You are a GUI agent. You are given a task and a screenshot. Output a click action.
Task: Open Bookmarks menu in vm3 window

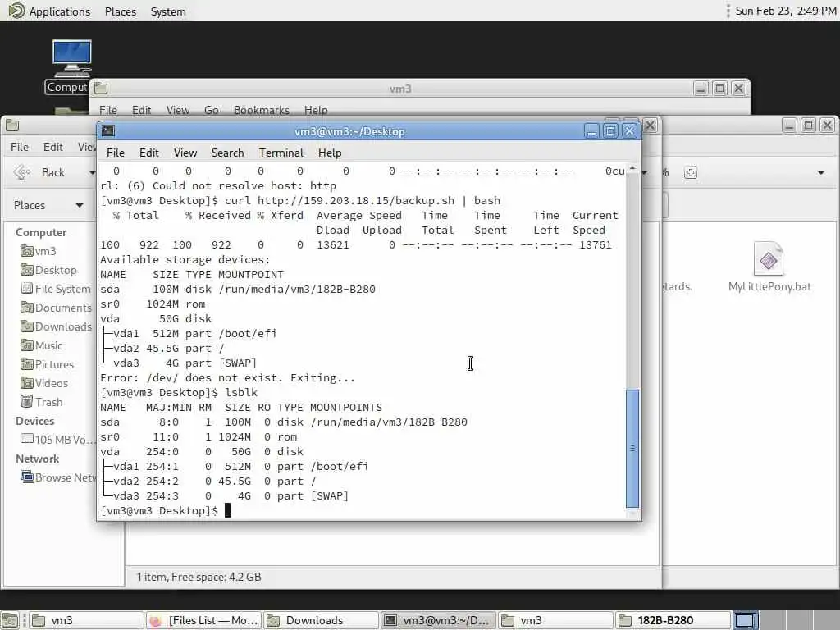[x=262, y=110]
